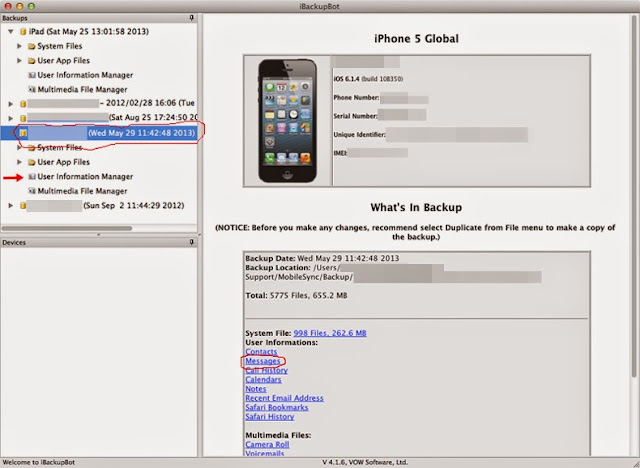Click the iPhone 5 device image
The width and height of the screenshot is (640, 468).
tap(287, 121)
